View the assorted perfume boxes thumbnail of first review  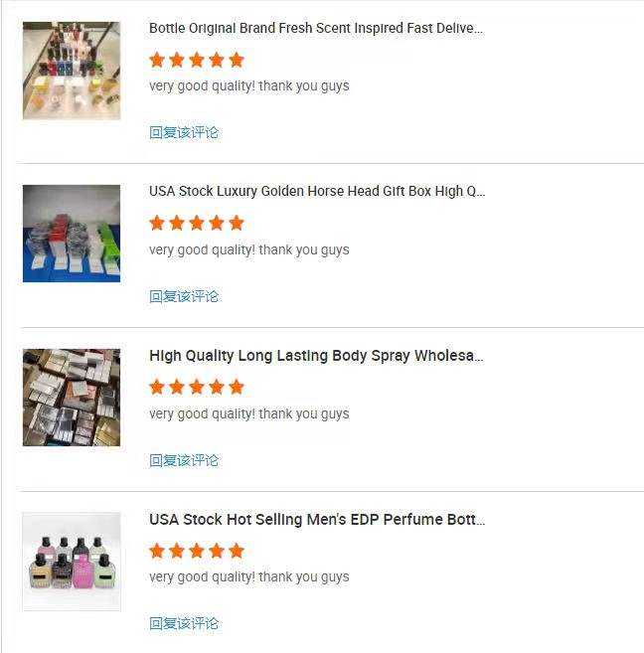tap(72, 71)
